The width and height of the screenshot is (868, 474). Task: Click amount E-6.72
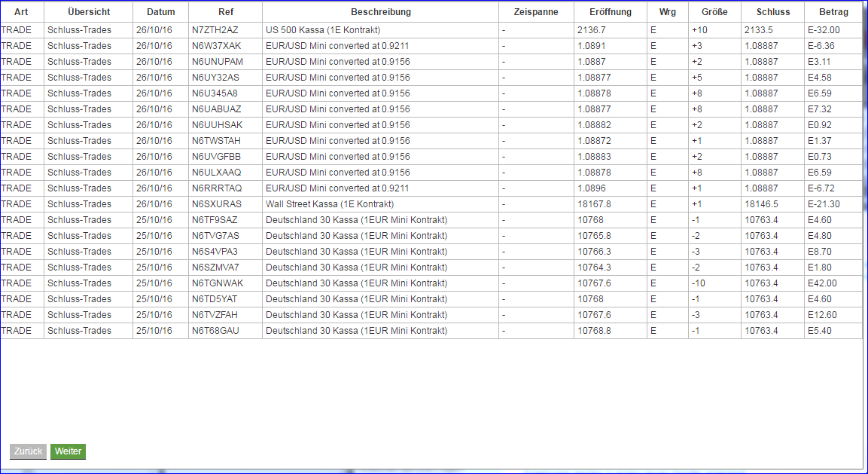[x=821, y=188]
